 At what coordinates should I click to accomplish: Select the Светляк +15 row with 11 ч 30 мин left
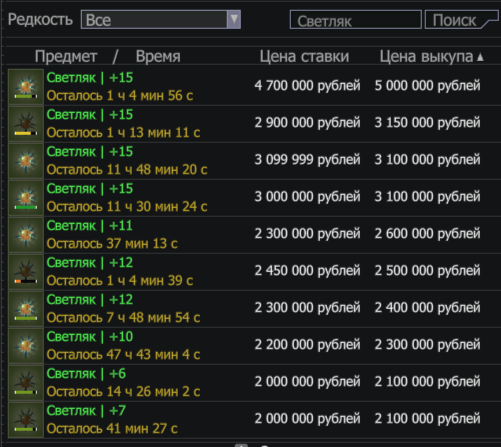click(252, 198)
